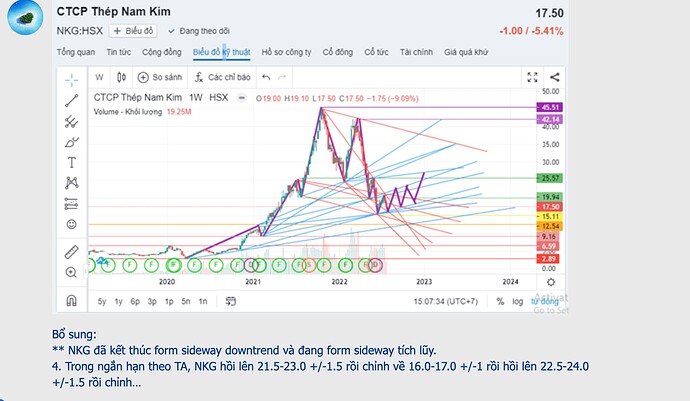Toggle the magnet snap mode
This screenshot has width=690, height=401.
(71, 301)
